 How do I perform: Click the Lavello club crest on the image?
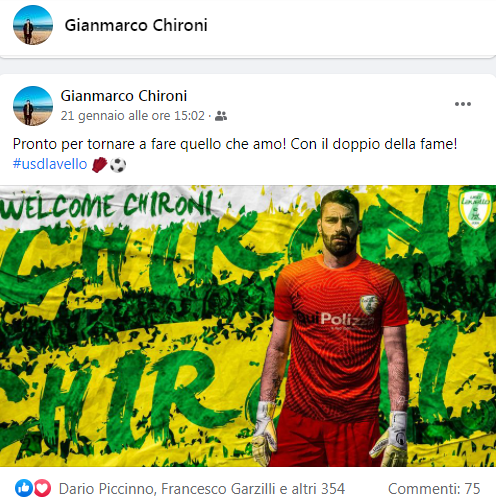coord(475,210)
